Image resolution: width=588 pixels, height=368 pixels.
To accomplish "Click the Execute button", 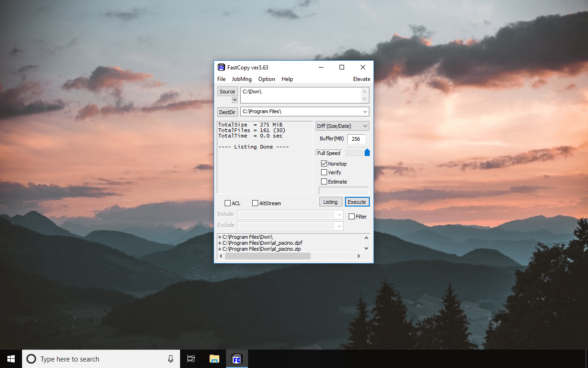I will click(357, 202).
